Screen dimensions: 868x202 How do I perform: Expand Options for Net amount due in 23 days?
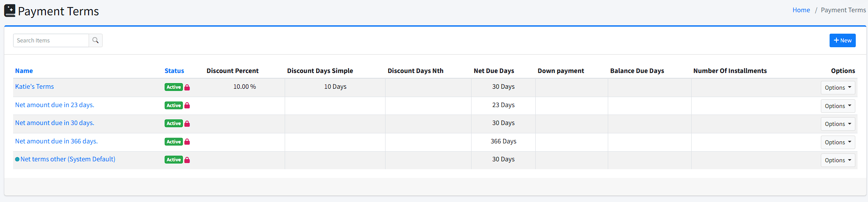[x=837, y=106]
